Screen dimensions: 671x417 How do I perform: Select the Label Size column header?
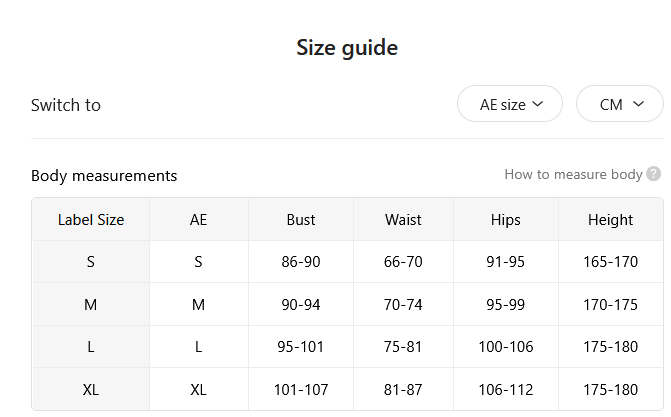point(91,220)
